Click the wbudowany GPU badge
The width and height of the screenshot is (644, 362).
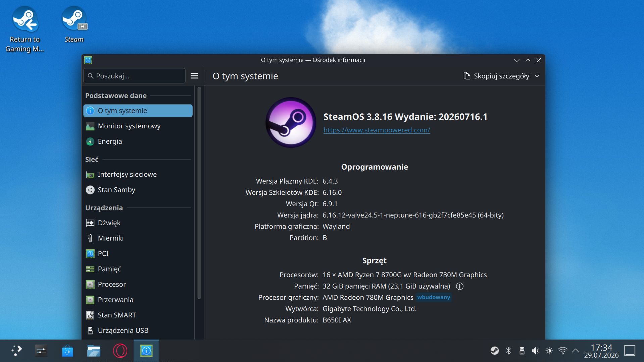tap(434, 297)
